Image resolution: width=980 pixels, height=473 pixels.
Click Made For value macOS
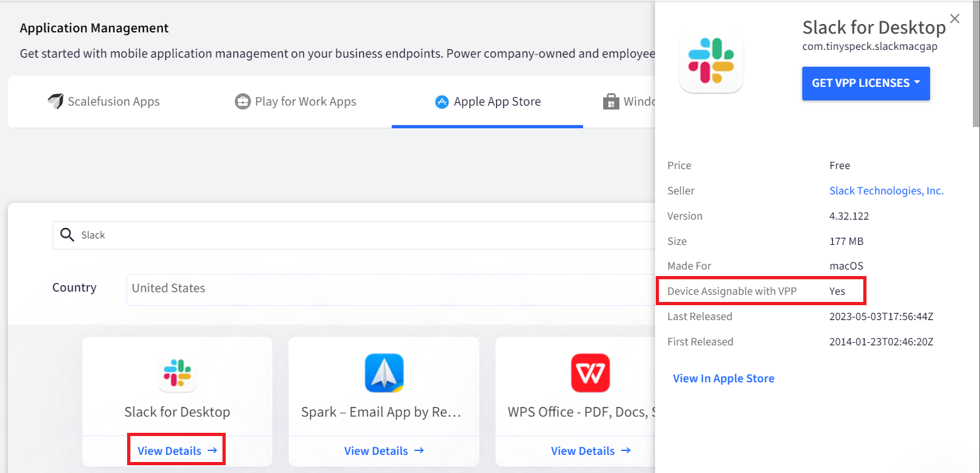point(846,266)
